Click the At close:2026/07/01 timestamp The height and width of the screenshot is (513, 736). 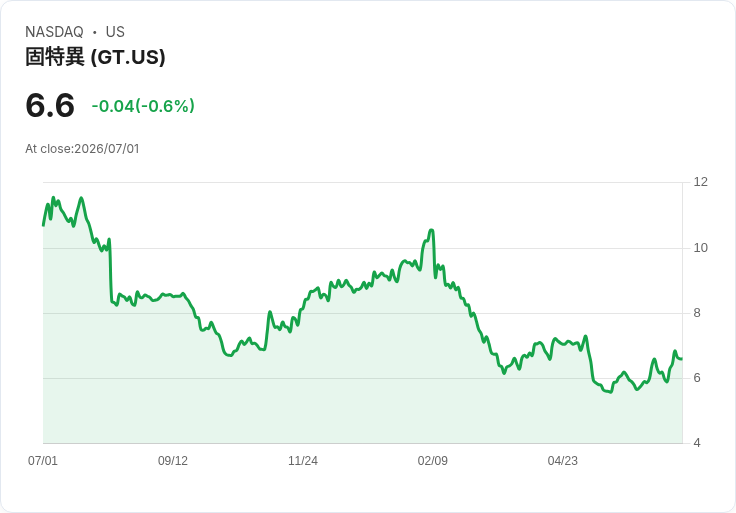pos(82,149)
